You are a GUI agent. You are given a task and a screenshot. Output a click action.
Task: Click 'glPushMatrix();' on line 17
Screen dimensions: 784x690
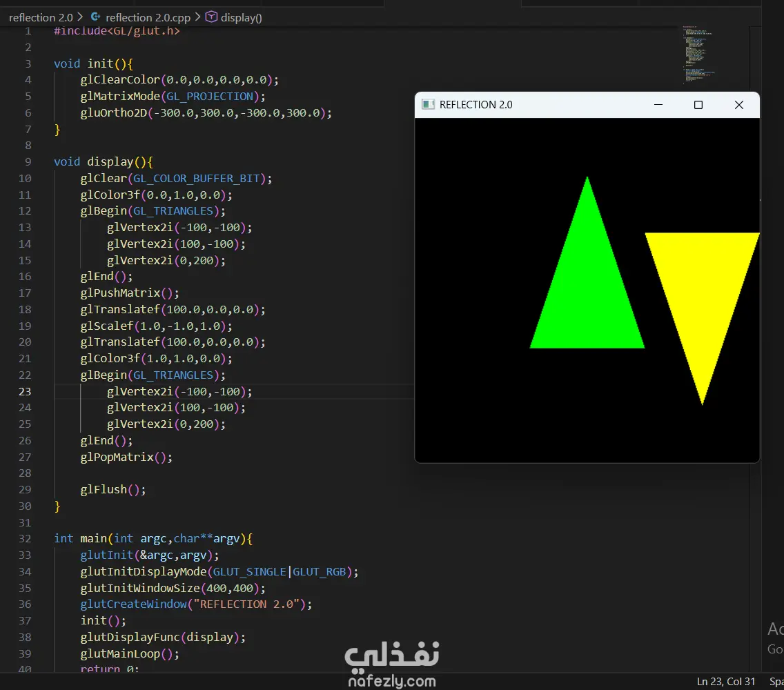pyautogui.click(x=130, y=293)
